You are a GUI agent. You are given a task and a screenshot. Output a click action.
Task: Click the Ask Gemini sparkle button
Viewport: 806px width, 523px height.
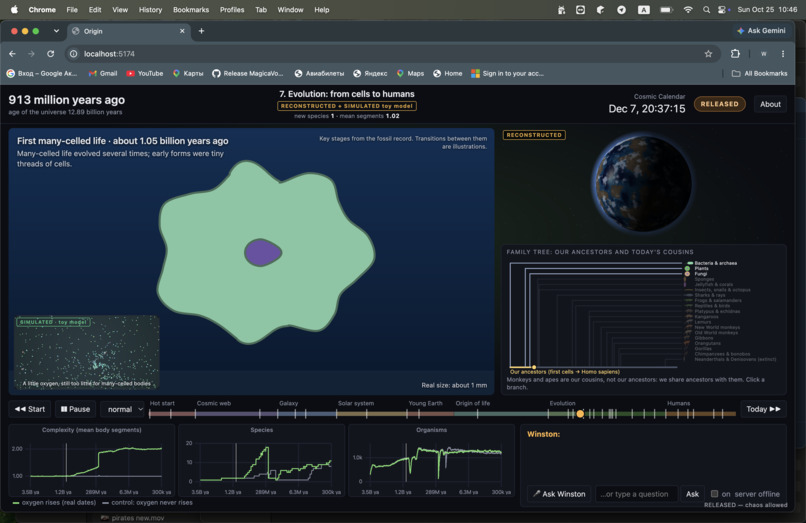(761, 31)
